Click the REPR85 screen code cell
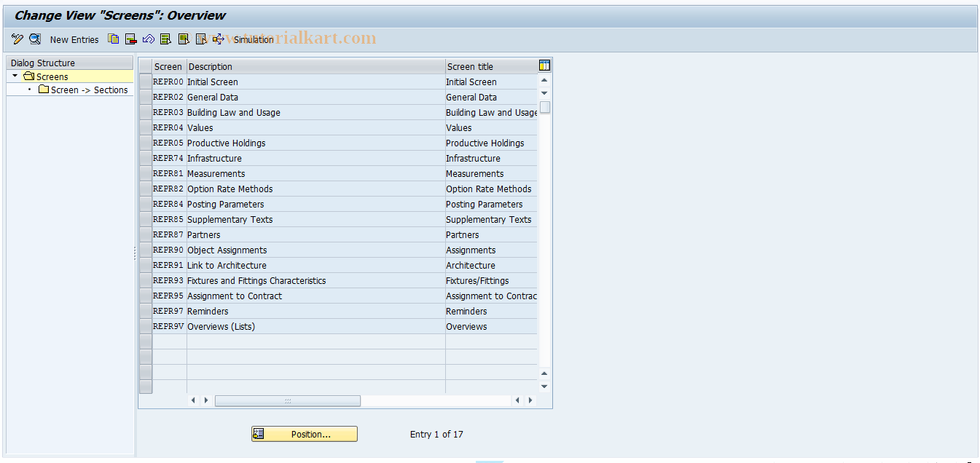Image resolution: width=980 pixels, height=463 pixels. 169,219
